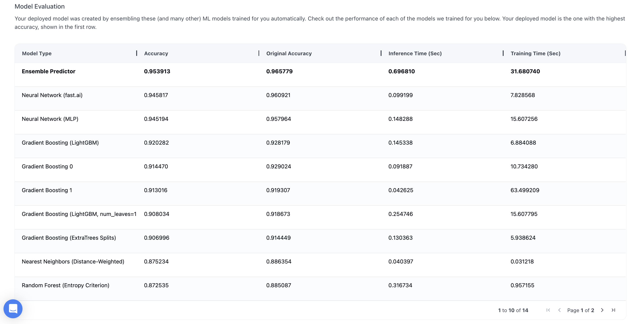
Task: Jump to first page arrow
Action: tap(548, 310)
